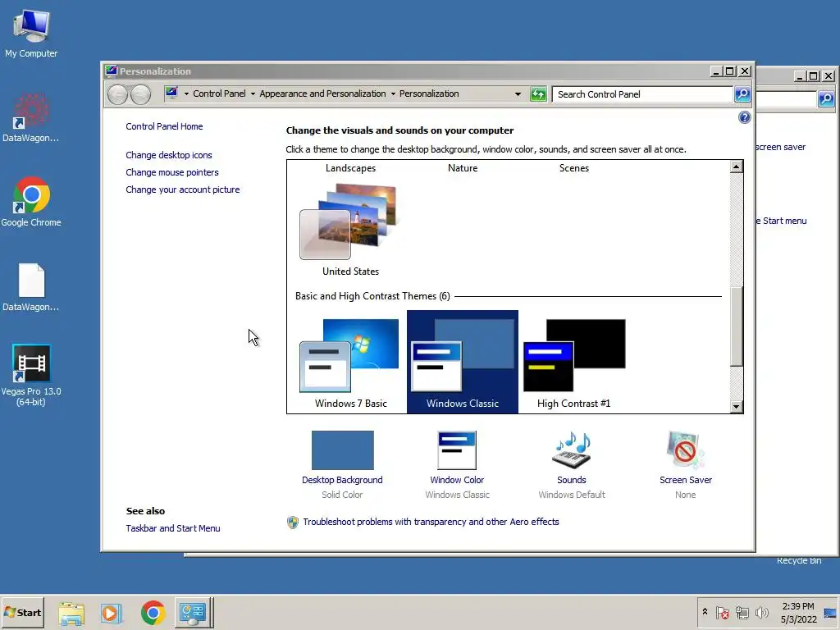Click Appearance and Personalization breadcrumb

[322, 94]
